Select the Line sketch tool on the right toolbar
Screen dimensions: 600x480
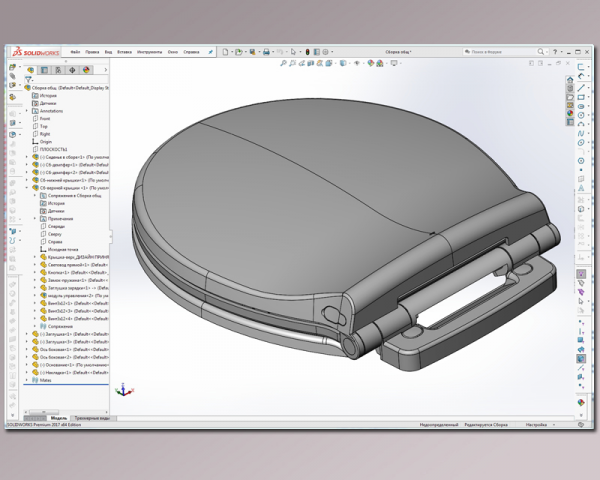pyautogui.click(x=581, y=88)
